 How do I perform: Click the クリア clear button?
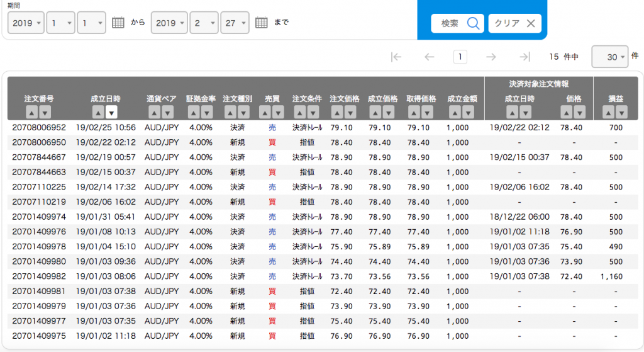click(515, 23)
